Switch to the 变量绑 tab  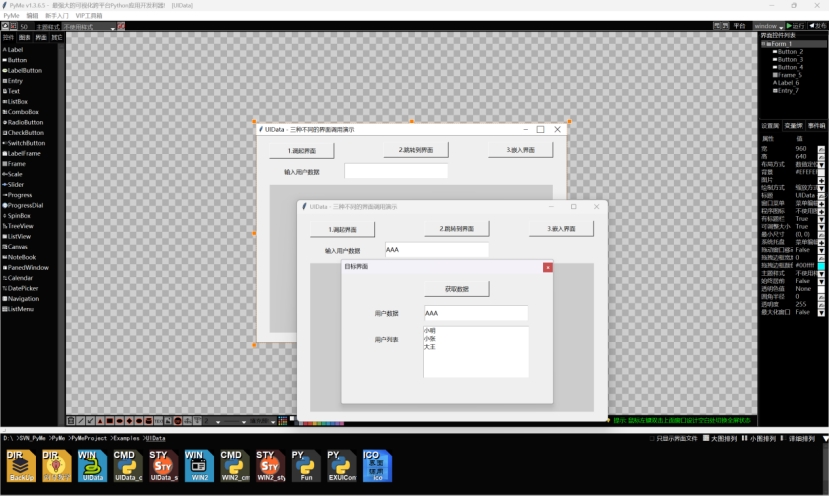pyautogui.click(x=793, y=126)
